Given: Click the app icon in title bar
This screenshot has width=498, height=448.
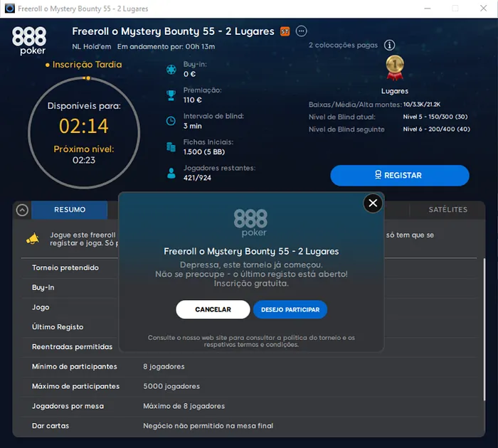Looking at the screenshot, I should click(x=10, y=9).
